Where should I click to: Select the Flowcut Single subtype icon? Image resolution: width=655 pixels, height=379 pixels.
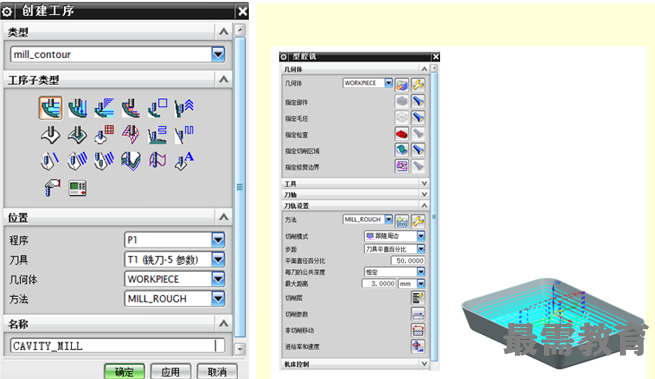click(51, 161)
